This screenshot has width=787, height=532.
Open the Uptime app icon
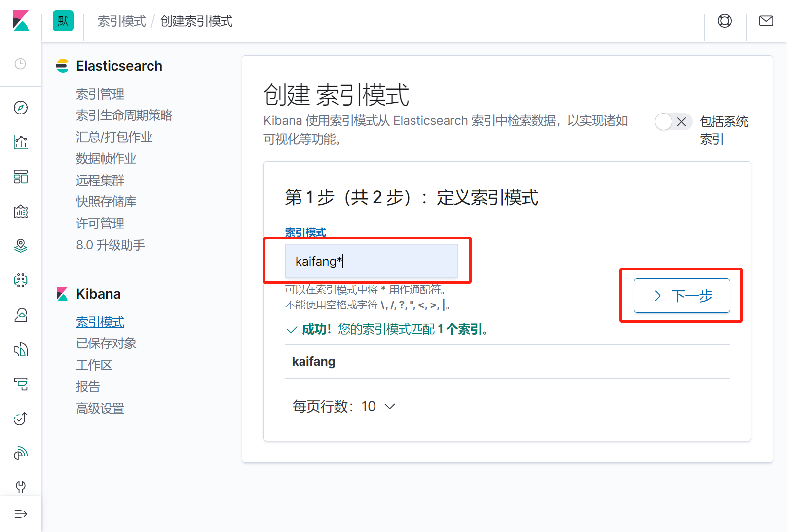point(21,418)
